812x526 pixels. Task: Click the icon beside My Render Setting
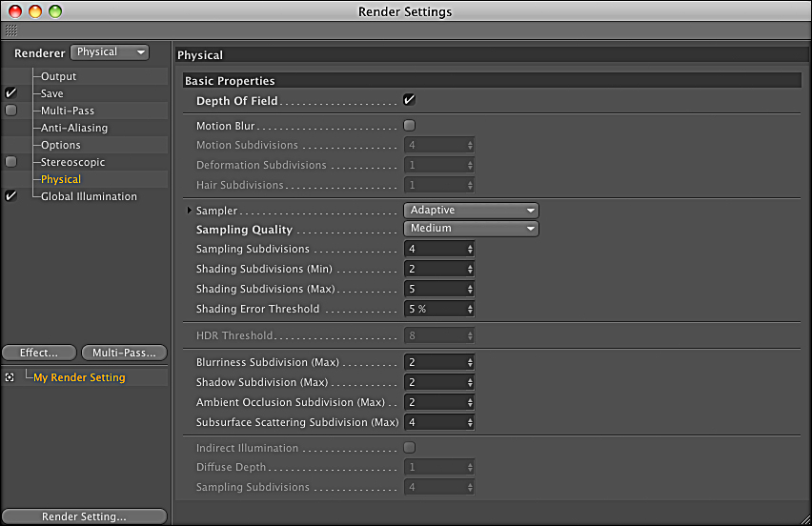[x=10, y=377]
